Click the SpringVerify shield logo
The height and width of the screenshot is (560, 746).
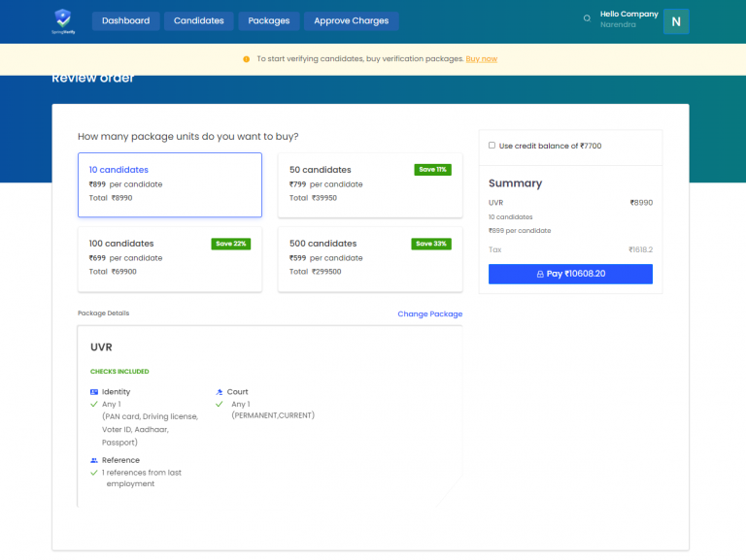click(63, 19)
